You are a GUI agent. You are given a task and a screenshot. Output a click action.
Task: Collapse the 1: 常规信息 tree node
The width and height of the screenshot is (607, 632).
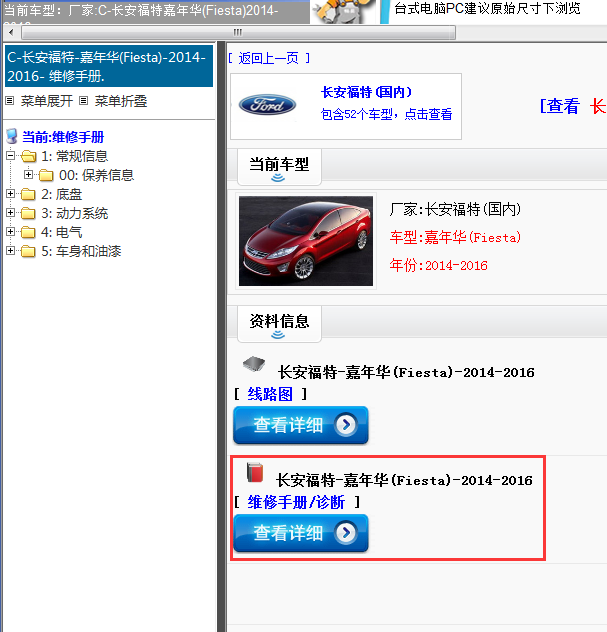point(10,156)
